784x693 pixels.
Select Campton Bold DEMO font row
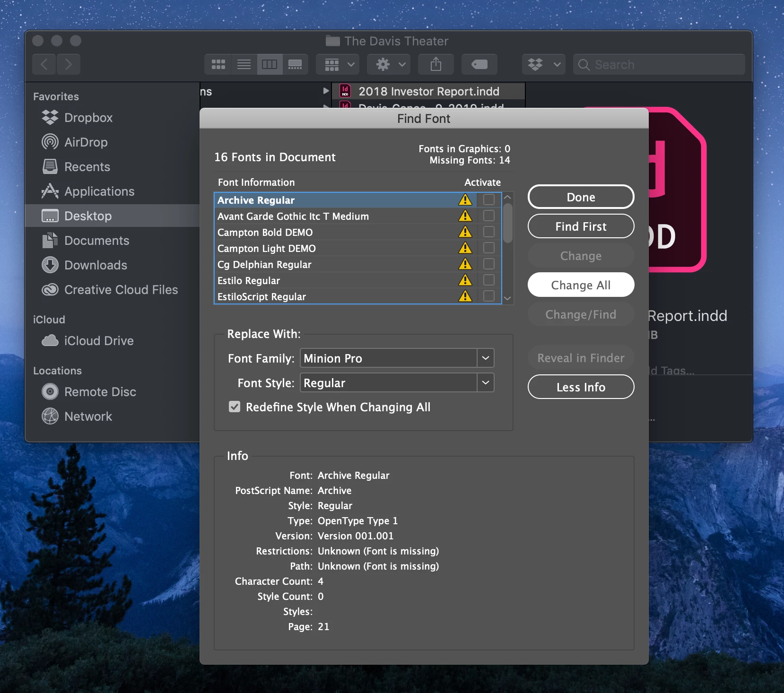pyautogui.click(x=357, y=232)
